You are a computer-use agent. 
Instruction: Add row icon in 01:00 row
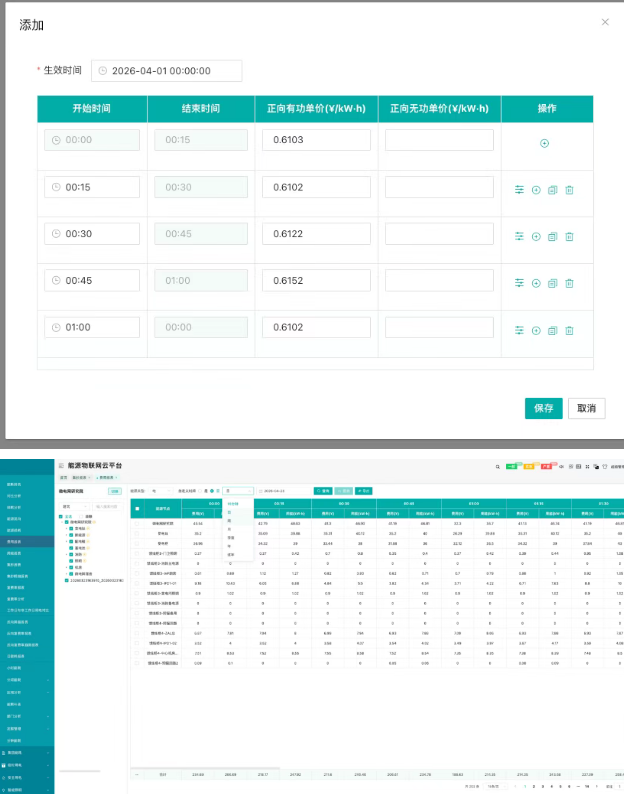(x=536, y=331)
